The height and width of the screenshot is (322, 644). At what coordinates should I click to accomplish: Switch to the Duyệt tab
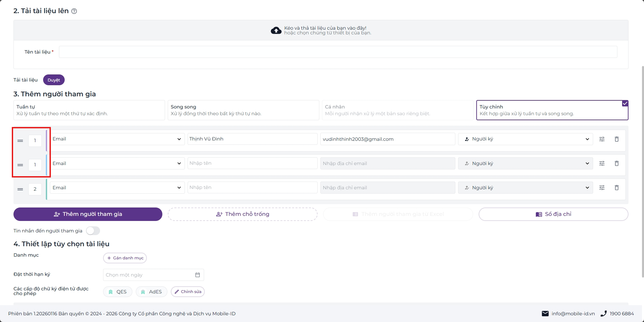54,80
